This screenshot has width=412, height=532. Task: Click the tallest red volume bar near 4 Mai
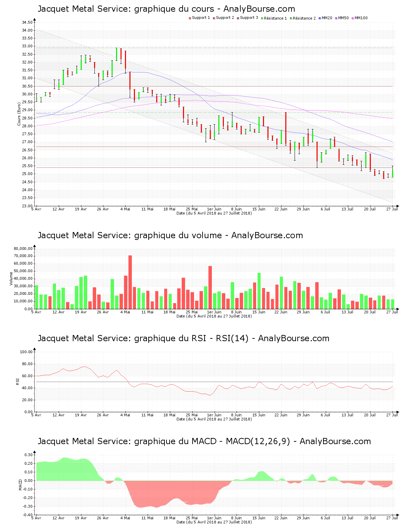pos(130,282)
